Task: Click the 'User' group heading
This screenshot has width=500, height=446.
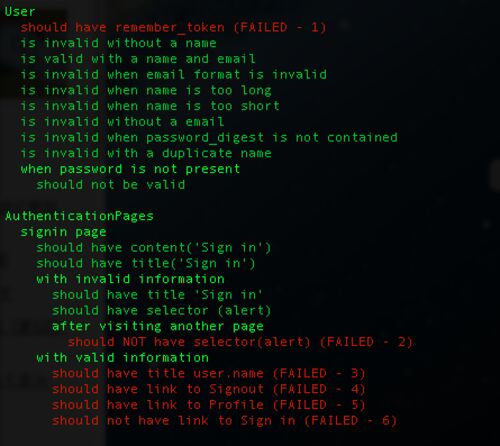Action: click(x=20, y=12)
